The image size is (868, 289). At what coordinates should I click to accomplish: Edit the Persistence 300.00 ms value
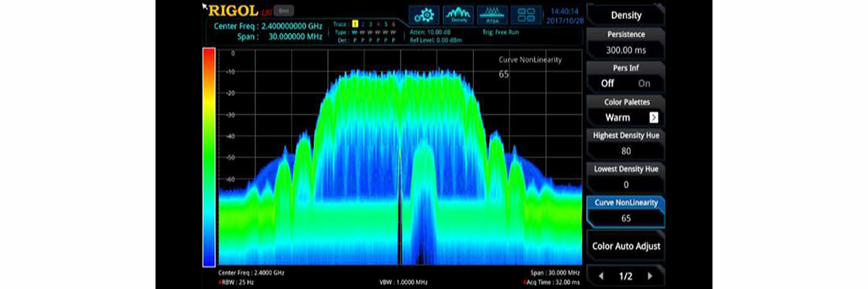tap(626, 50)
